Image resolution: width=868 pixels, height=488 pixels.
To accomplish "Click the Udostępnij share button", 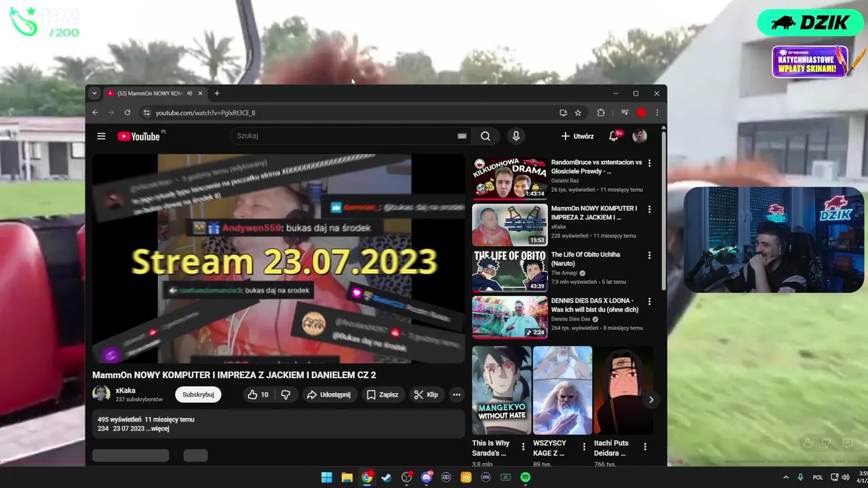I will 329,394.
